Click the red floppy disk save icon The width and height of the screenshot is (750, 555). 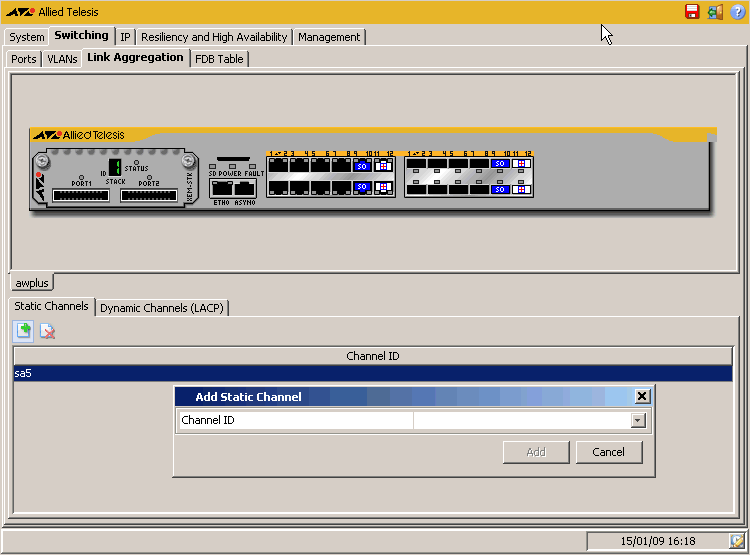(692, 11)
